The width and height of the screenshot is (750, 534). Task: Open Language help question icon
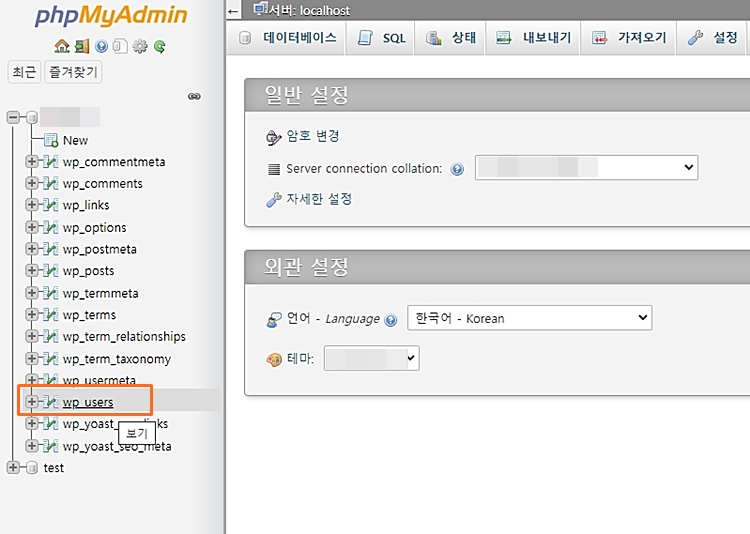click(391, 320)
